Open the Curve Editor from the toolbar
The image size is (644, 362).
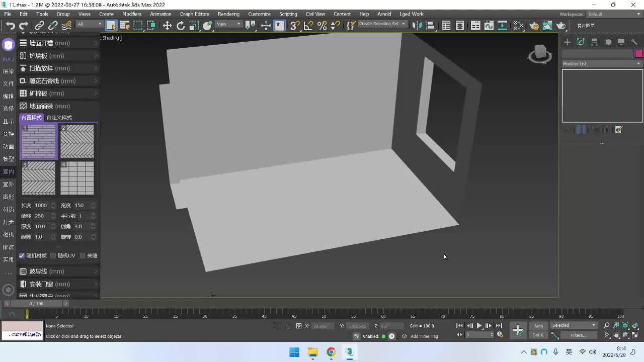[x=489, y=26]
